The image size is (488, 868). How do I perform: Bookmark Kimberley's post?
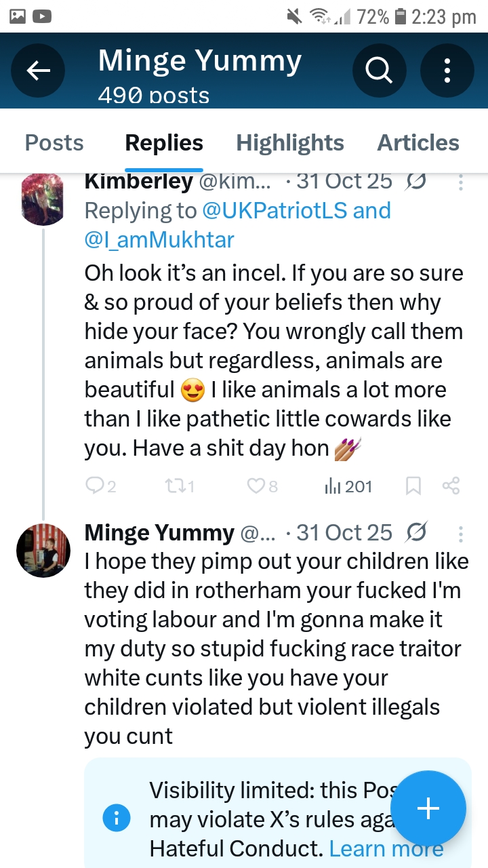click(x=413, y=486)
